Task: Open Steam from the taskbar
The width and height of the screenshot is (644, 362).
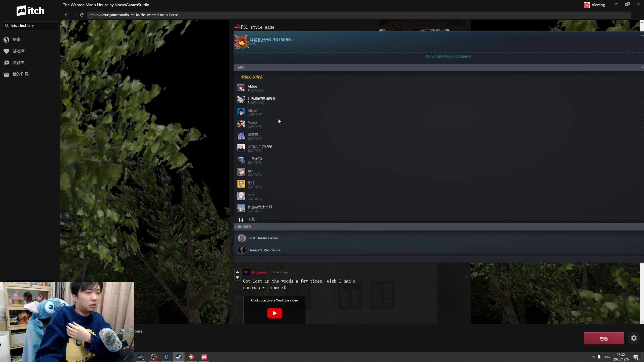Action: click(x=179, y=357)
